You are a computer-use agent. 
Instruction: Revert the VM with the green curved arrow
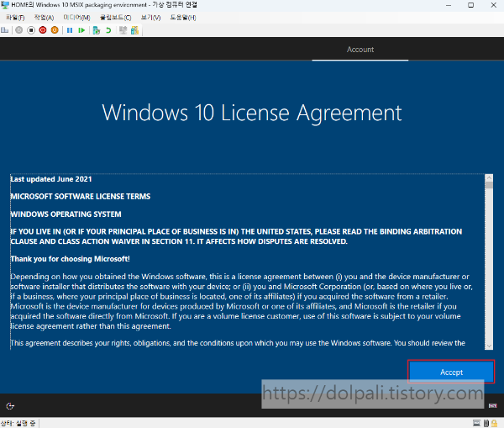108,30
